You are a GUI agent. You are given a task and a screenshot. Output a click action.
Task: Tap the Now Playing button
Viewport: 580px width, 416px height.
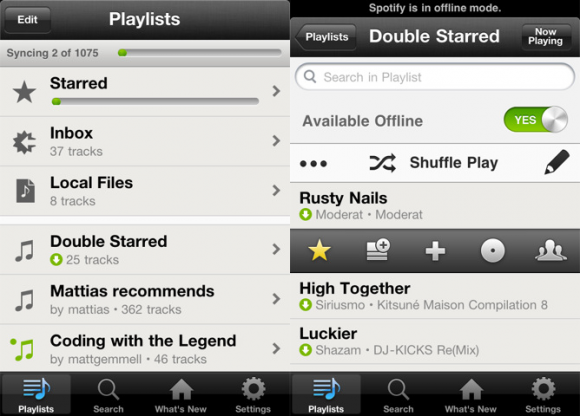click(x=545, y=36)
